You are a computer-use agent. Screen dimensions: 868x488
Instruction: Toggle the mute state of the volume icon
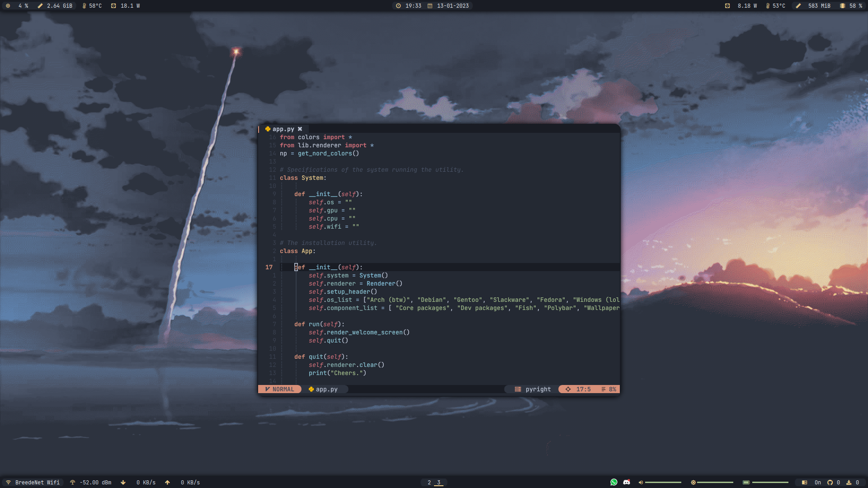tap(641, 482)
